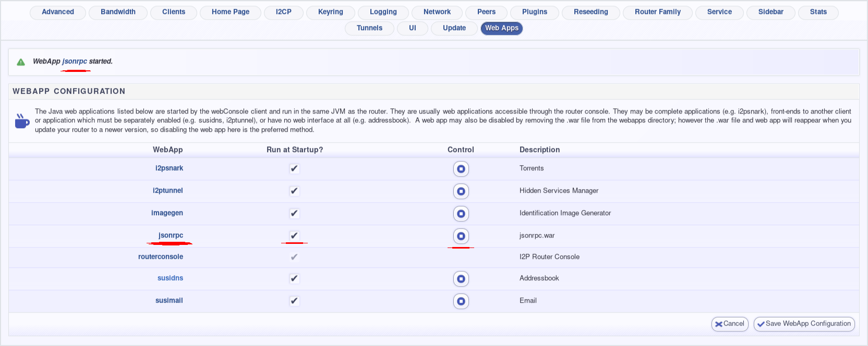Open the Router Family tab
The image size is (868, 346).
point(658,12)
